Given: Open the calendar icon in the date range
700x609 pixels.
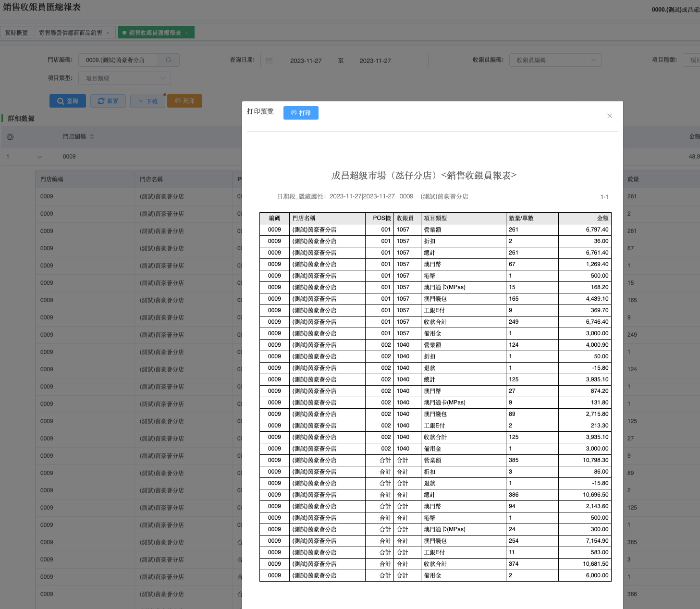Looking at the screenshot, I should 270,61.
